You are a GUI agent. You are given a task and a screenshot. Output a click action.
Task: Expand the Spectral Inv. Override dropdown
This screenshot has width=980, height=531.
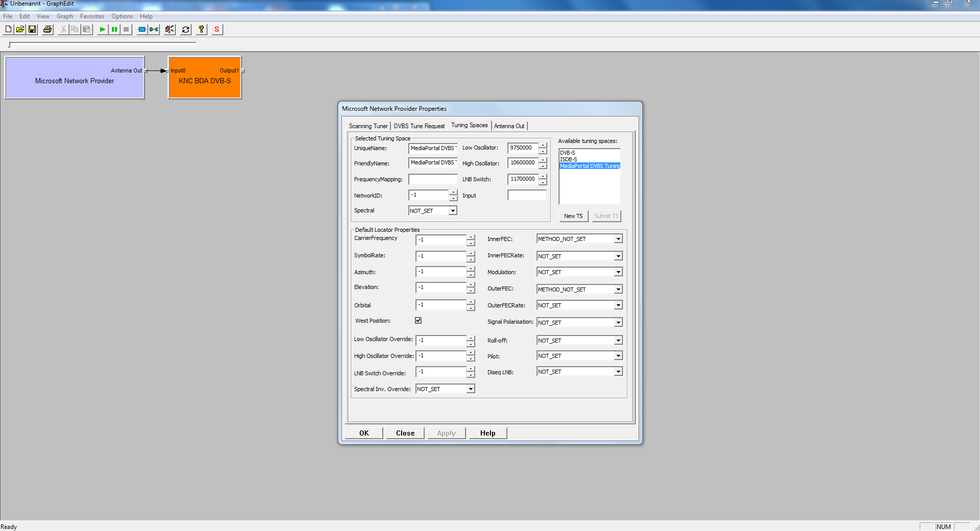(x=471, y=389)
